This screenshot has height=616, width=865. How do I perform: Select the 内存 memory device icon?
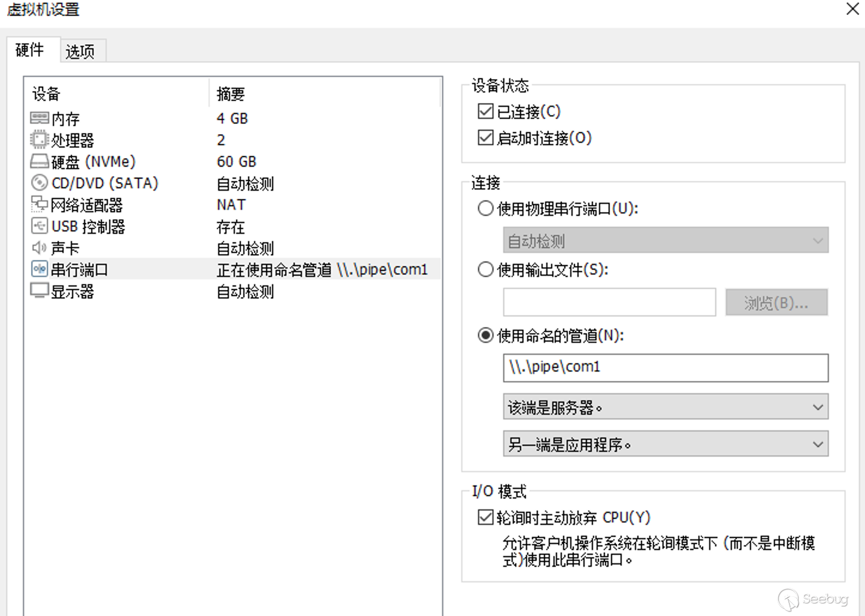(40, 118)
